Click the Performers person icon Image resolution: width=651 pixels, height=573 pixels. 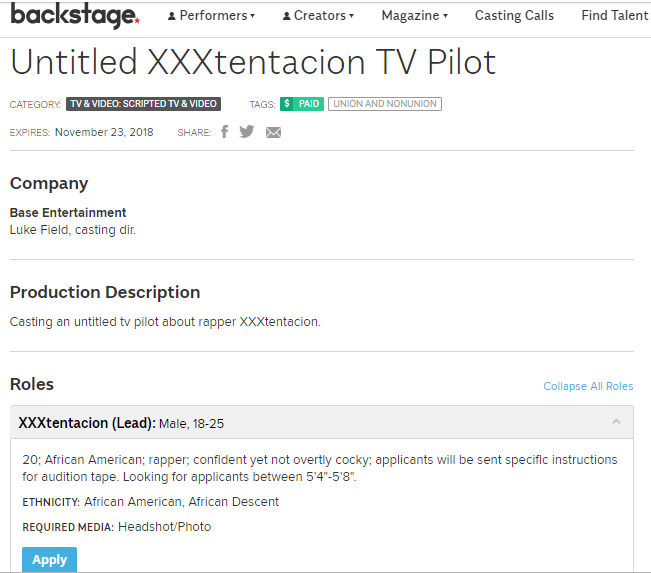pos(172,16)
